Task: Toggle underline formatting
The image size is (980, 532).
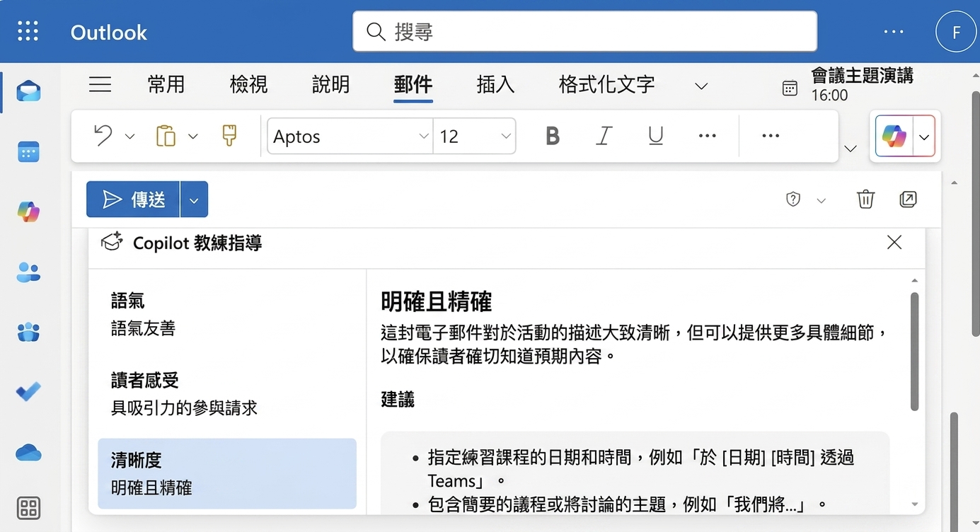Action: pyautogui.click(x=655, y=136)
